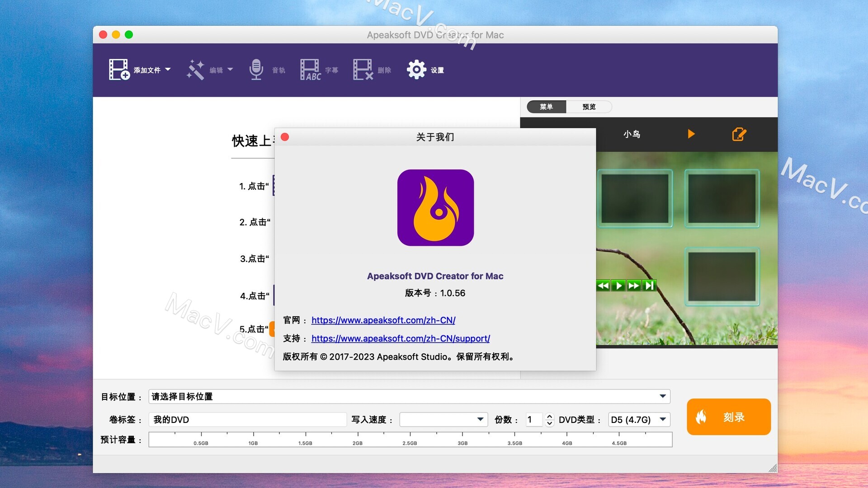Select the top-right menu thumbnail frame
Viewport: 868px width, 488px height.
722,198
